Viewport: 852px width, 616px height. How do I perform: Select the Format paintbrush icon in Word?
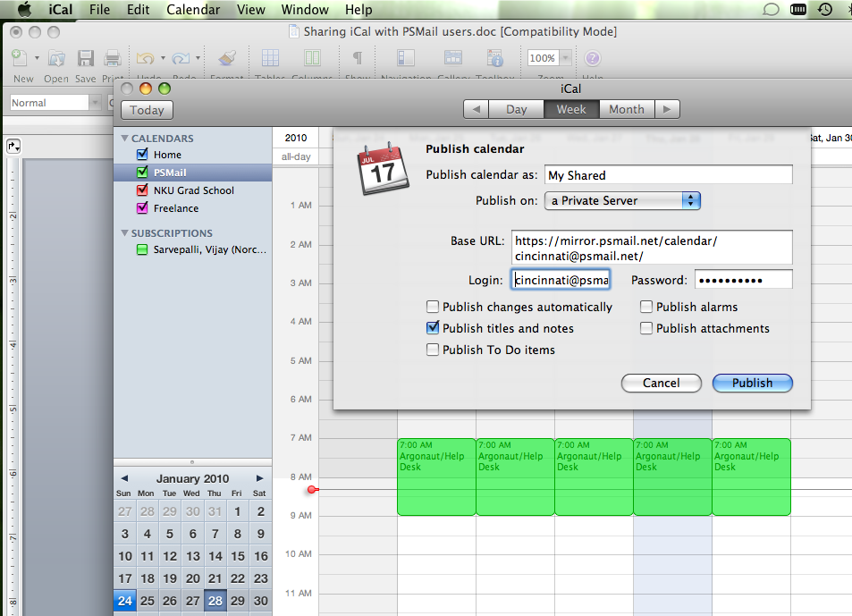pos(226,58)
